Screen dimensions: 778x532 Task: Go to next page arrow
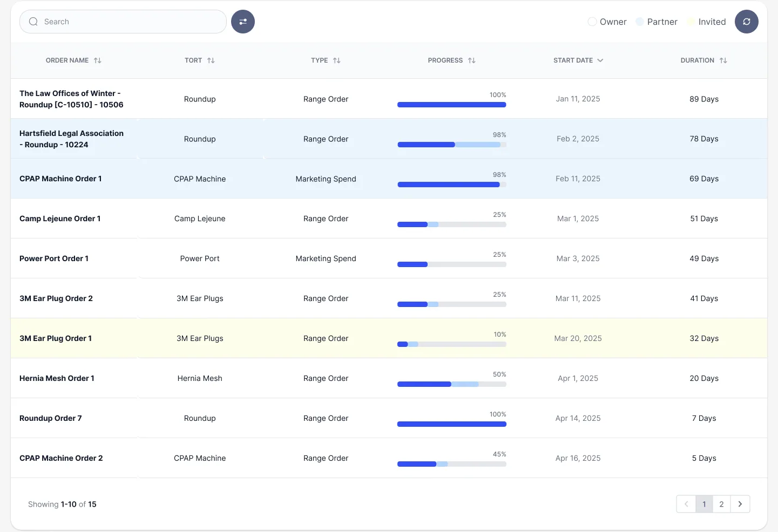(740, 504)
